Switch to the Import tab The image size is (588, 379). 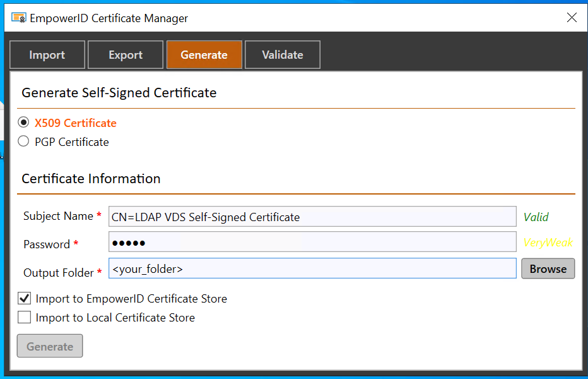point(47,55)
